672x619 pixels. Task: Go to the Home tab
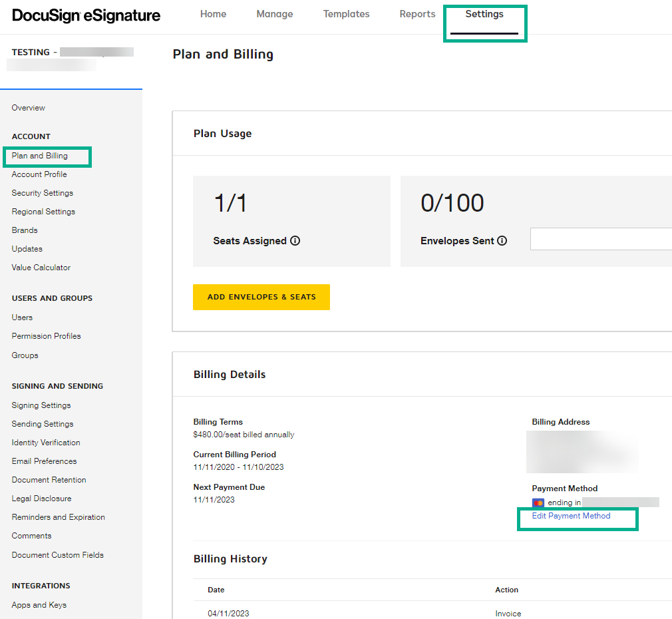click(x=213, y=14)
